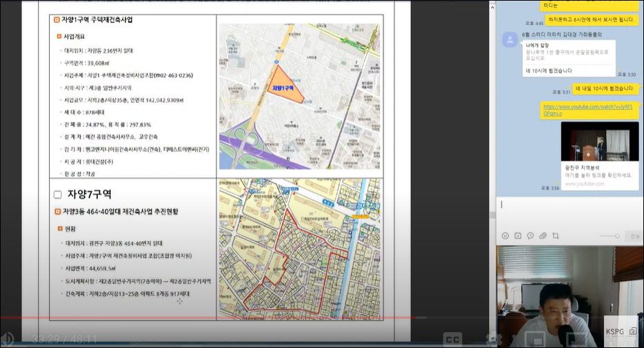Select the 건축계획 line with 917세대
The image size is (644, 348).
tap(128, 293)
